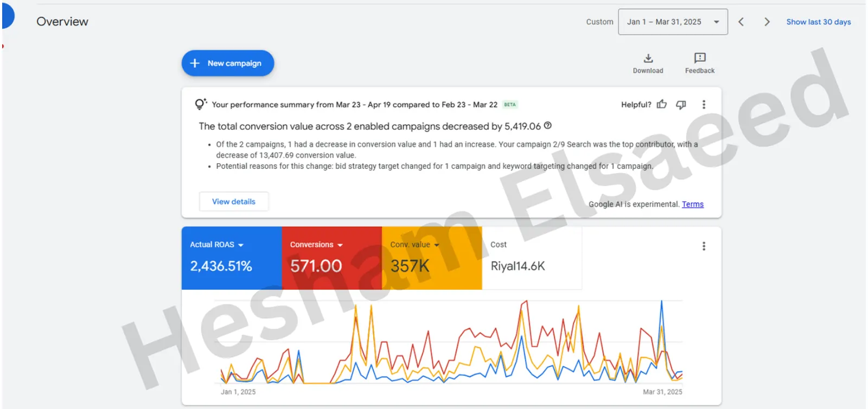Click the 357K conv. value figure
Viewport: 868px width, 409px height.
tap(410, 266)
